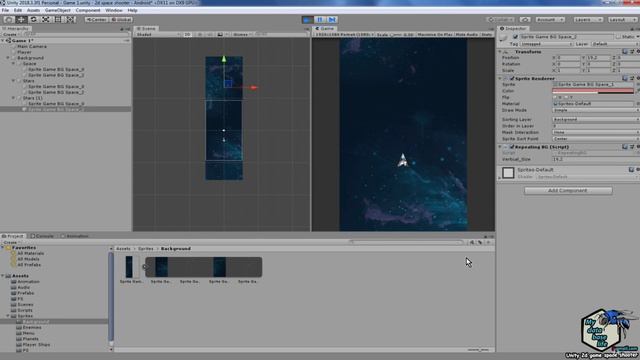Open the Shaded draw mode dropdown
This screenshot has height=360, width=640.
pos(158,34)
